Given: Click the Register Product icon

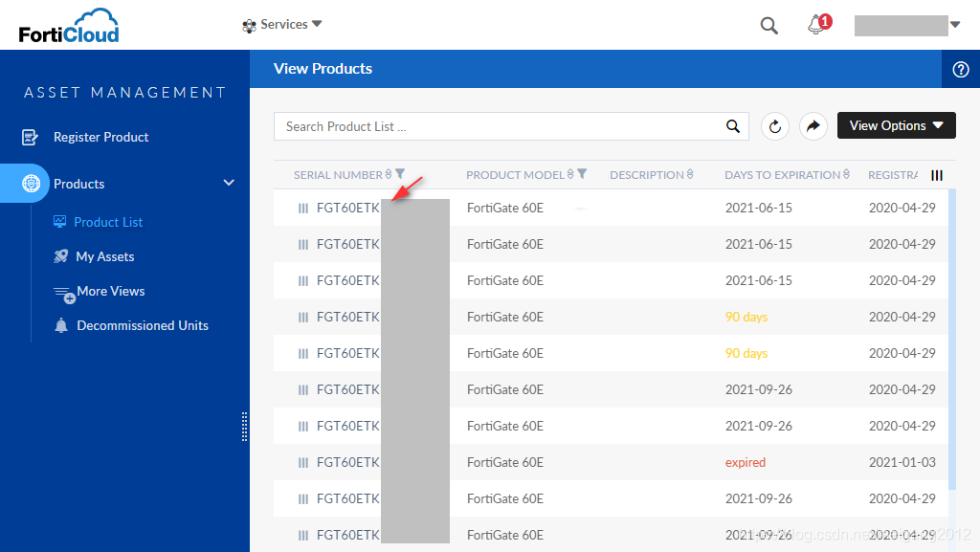Looking at the screenshot, I should pos(30,137).
